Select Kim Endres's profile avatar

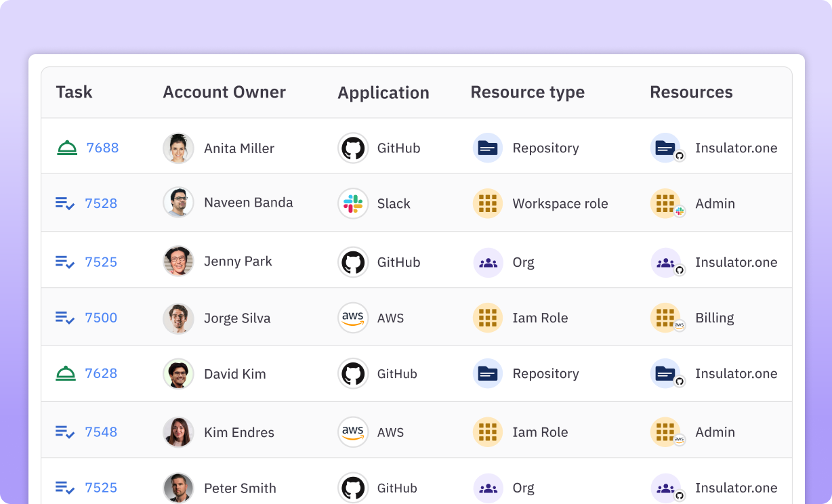(x=178, y=432)
